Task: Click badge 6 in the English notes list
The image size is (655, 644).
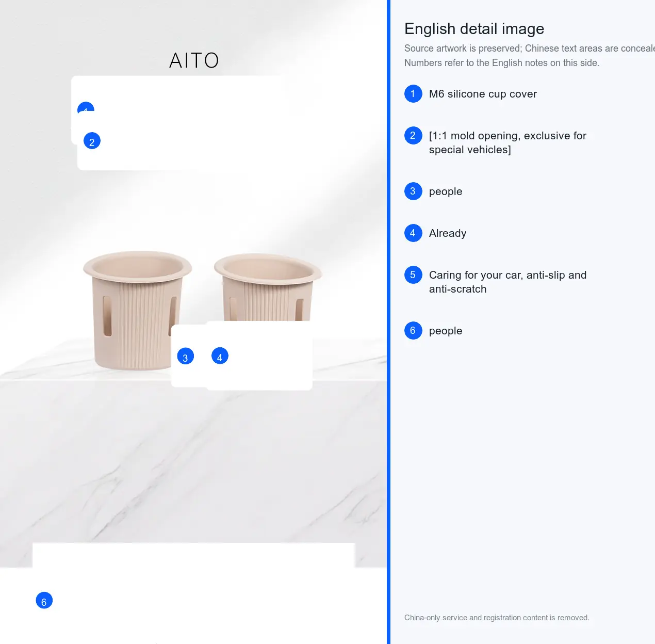Action: pos(413,330)
